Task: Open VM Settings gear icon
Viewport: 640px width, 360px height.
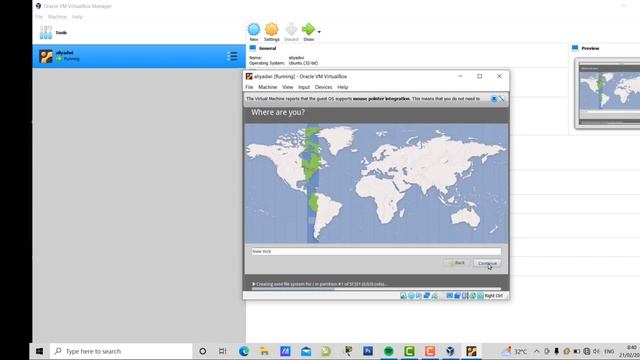Action: 271,30
